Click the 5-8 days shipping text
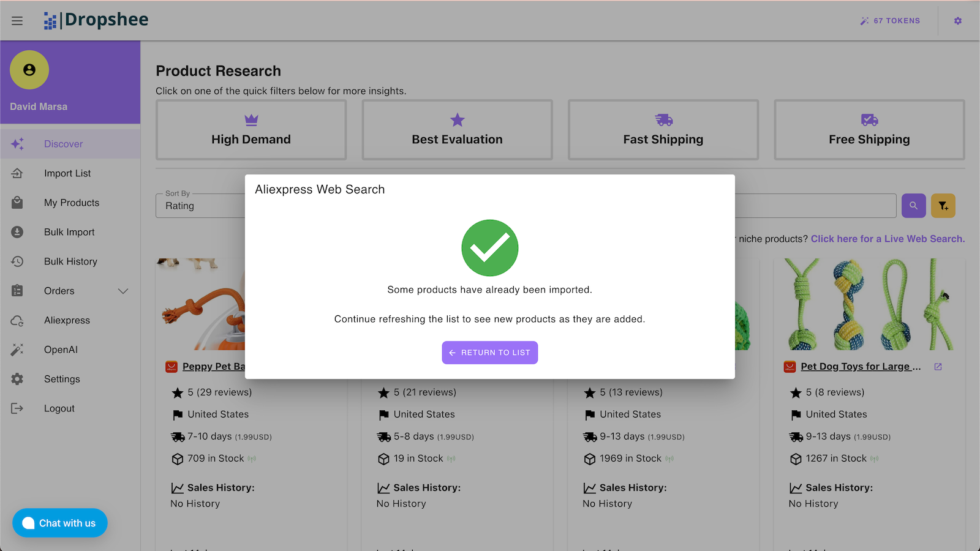The image size is (980, 551). (434, 437)
